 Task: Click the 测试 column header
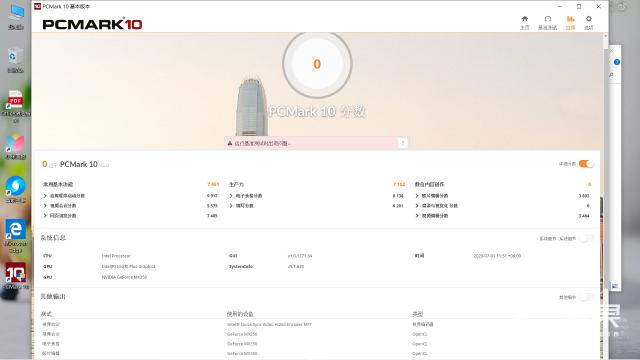click(x=46, y=314)
